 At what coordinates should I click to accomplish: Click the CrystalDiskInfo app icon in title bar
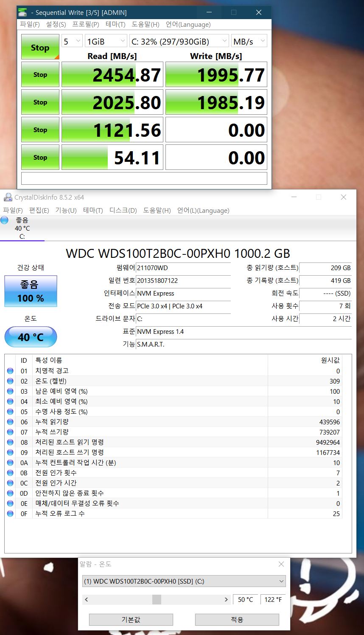(8, 197)
